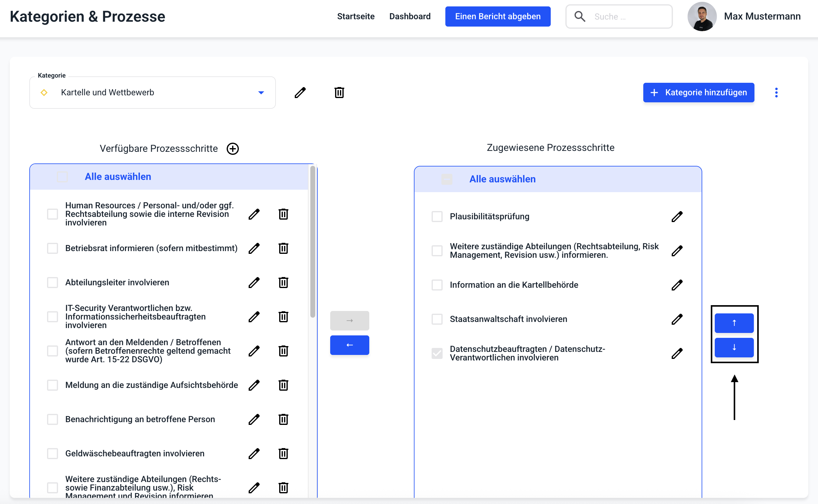The height and width of the screenshot is (504, 818).
Task: Click Kategorie hinzufügen button
Action: coord(698,93)
